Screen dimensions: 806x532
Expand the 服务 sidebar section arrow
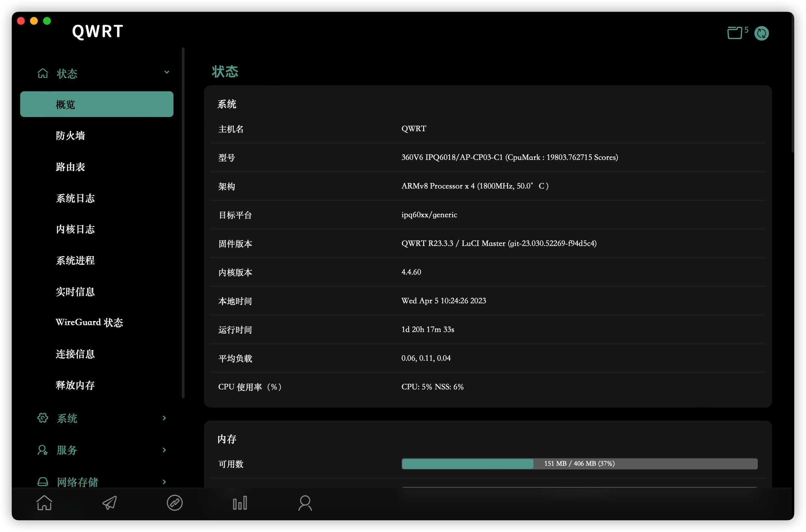coord(164,450)
